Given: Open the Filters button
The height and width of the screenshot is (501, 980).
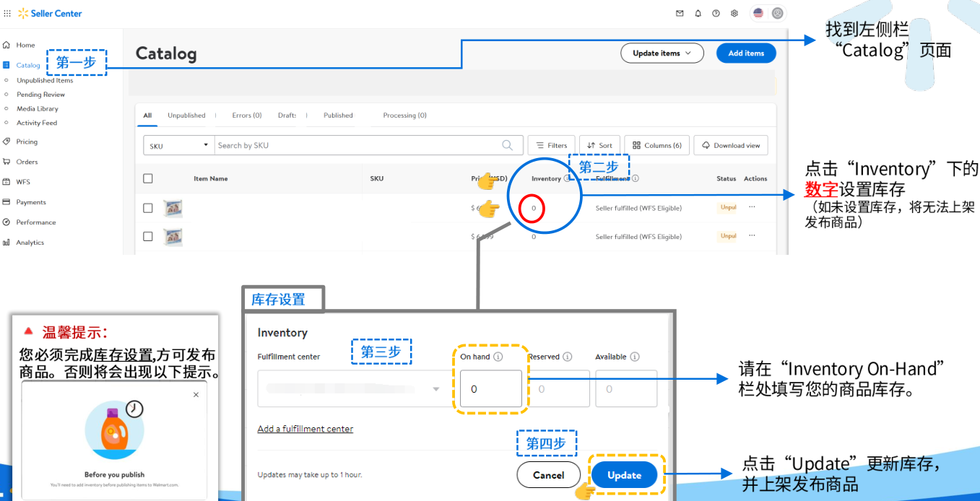Looking at the screenshot, I should [x=551, y=145].
